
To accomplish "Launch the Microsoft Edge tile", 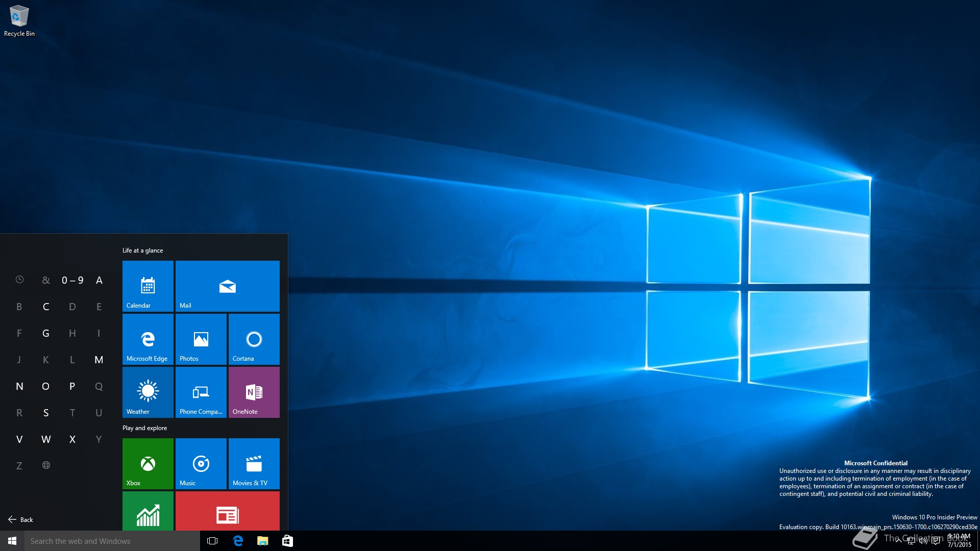I will tap(148, 339).
